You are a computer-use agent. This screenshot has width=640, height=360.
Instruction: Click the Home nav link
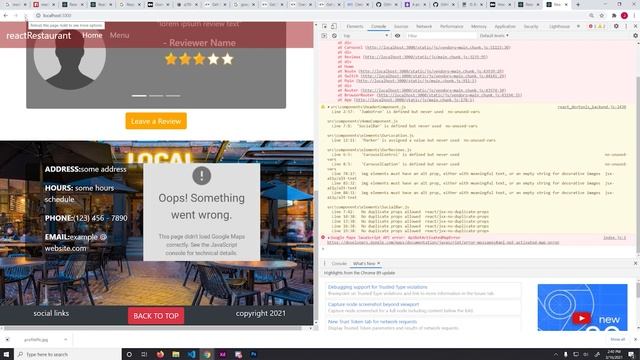tap(92, 35)
